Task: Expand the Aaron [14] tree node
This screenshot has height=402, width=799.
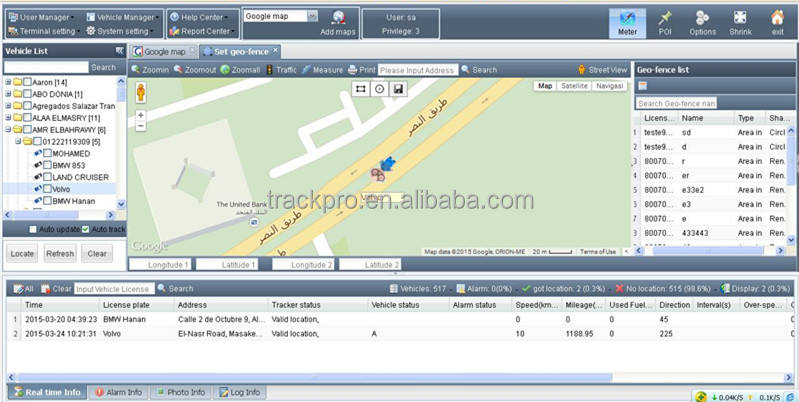Action: click(8, 82)
